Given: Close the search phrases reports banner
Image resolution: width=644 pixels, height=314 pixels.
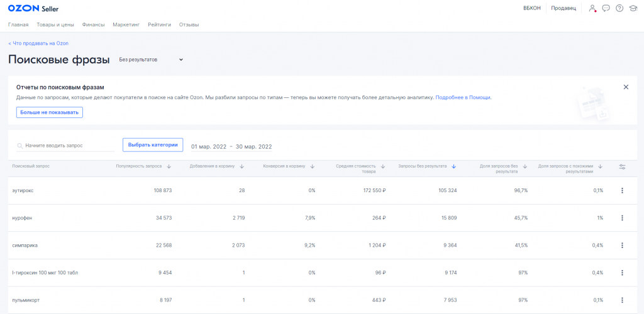Looking at the screenshot, I should point(626,87).
